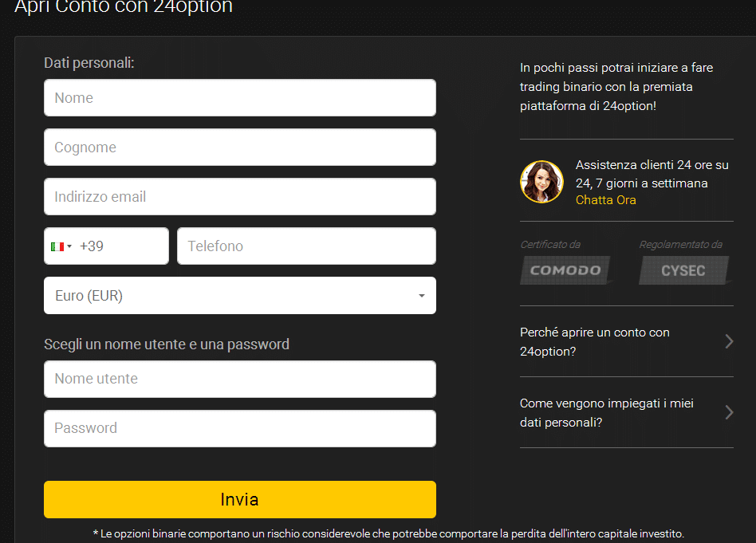This screenshot has height=543, width=756.
Task: Expand "Perché aprire un conto con 24option?"
Action: (x=626, y=341)
